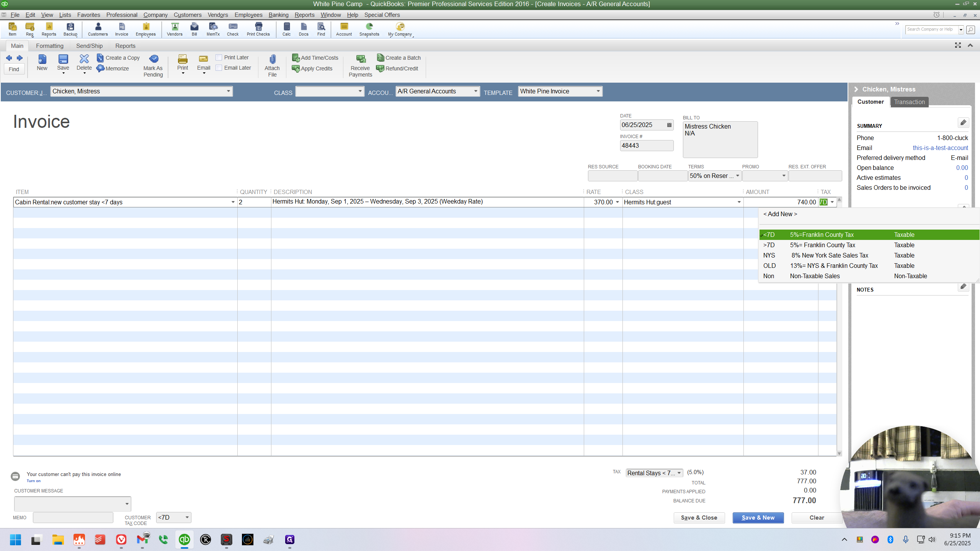Click Mark As Pending icon
The image size is (980, 551).
click(153, 66)
